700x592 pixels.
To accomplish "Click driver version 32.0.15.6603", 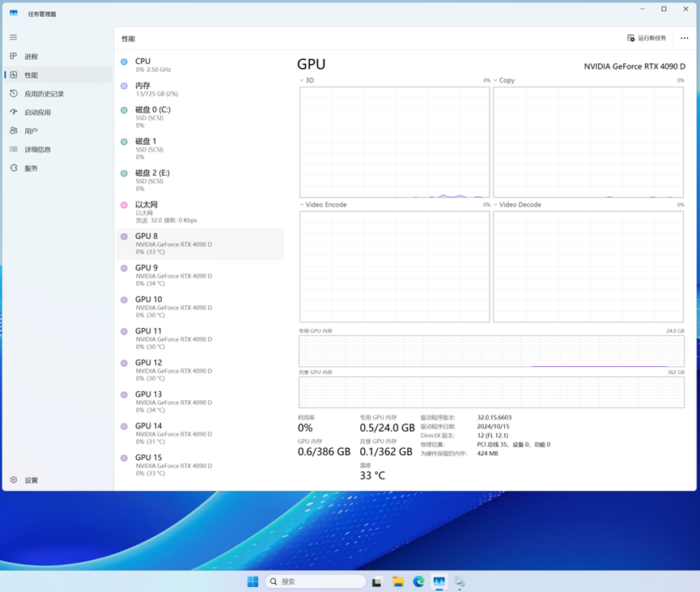I will (x=494, y=417).
